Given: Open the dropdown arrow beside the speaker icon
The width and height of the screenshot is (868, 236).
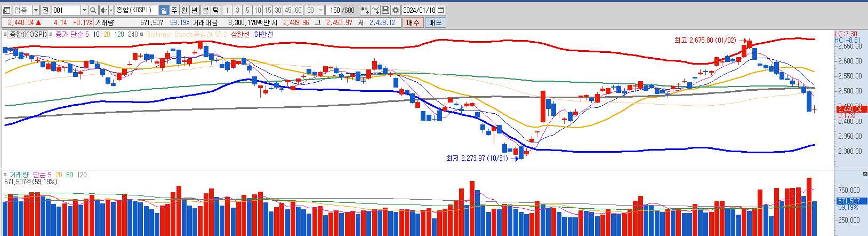Looking at the screenshot, I should 111,10.
